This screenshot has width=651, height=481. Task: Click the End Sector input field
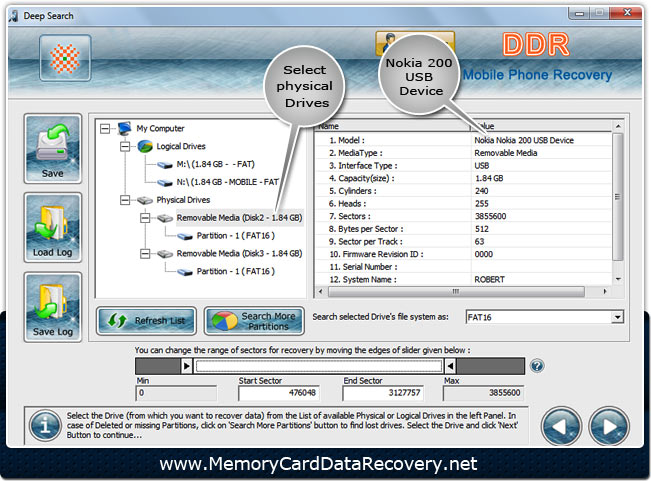pos(383,393)
